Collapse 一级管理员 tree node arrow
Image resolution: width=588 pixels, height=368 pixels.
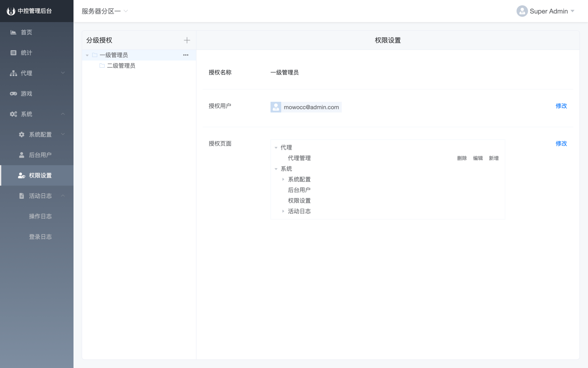tap(87, 55)
